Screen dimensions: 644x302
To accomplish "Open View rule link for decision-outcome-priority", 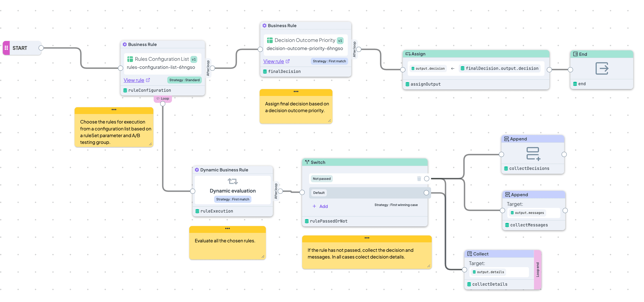I will 274,61.
